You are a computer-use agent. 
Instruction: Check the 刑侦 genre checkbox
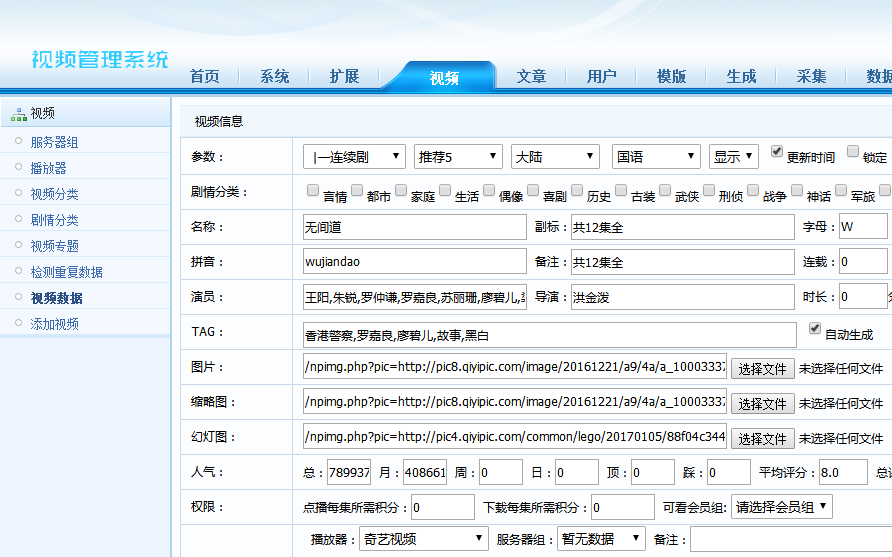tap(709, 190)
